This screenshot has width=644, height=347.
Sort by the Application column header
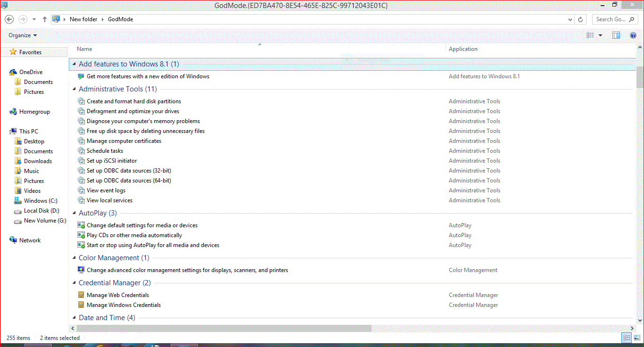coord(463,49)
